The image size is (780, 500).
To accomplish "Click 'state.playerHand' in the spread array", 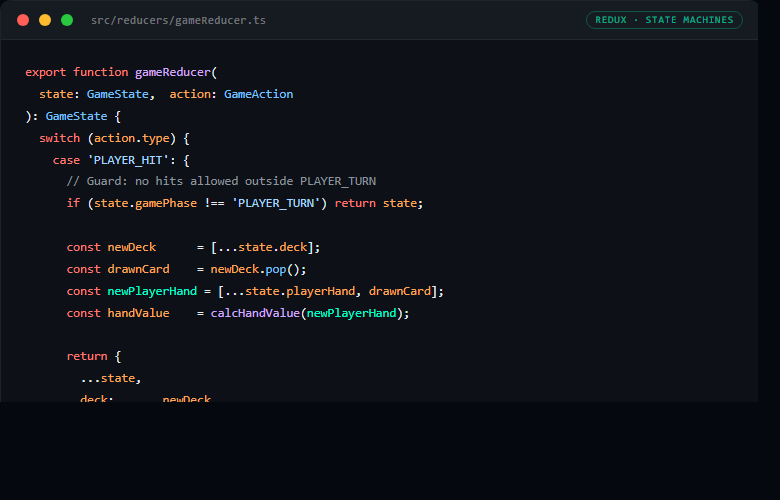I will [x=300, y=291].
